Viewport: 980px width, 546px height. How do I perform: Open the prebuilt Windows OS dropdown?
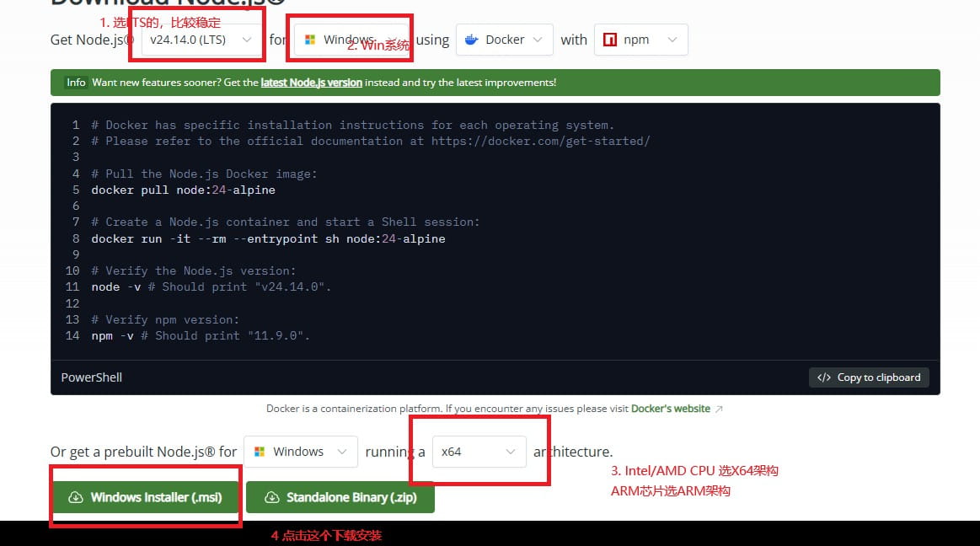(x=301, y=452)
